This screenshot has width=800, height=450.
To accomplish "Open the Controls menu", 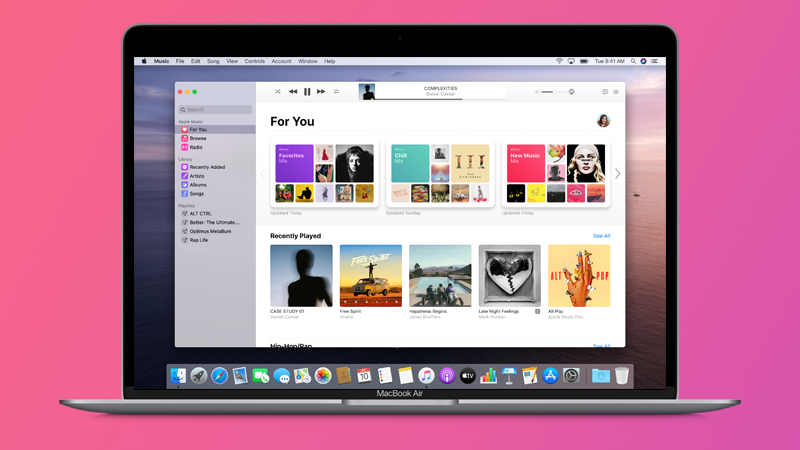I will click(255, 61).
